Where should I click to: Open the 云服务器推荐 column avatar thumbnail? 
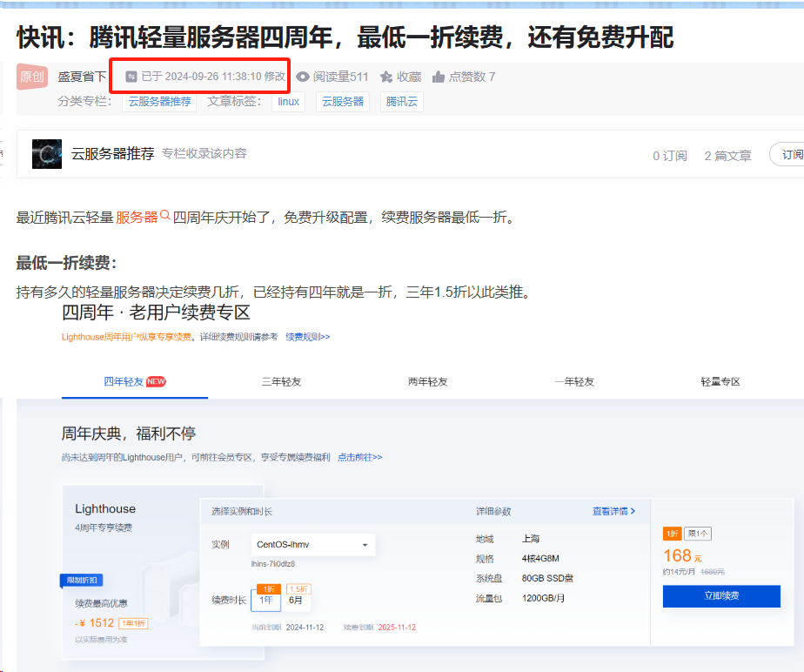click(x=47, y=153)
